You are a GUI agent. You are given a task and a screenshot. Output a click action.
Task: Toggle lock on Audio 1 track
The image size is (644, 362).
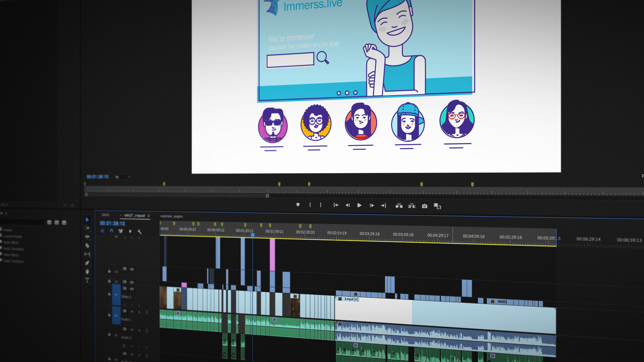tap(109, 314)
